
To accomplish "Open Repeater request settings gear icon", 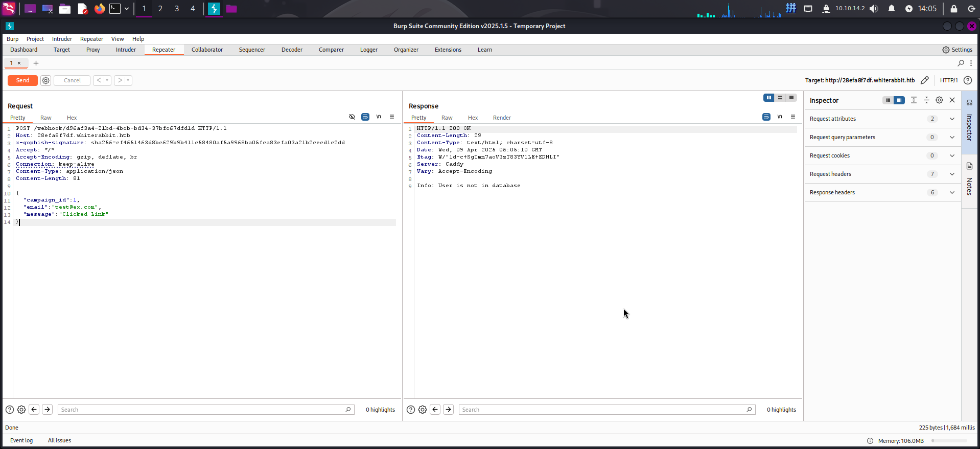I will coord(45,80).
